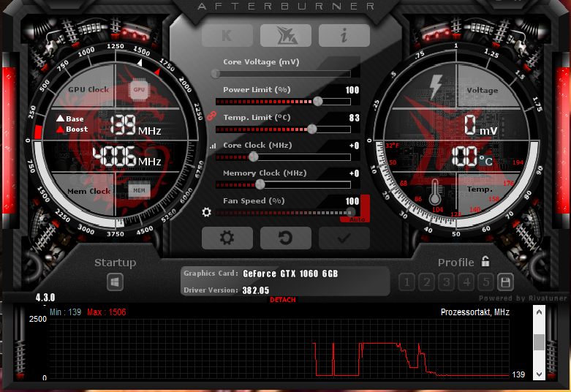The width and height of the screenshot is (571, 392).
Task: Click the lightning bolt voltage icon
Action: click(436, 87)
